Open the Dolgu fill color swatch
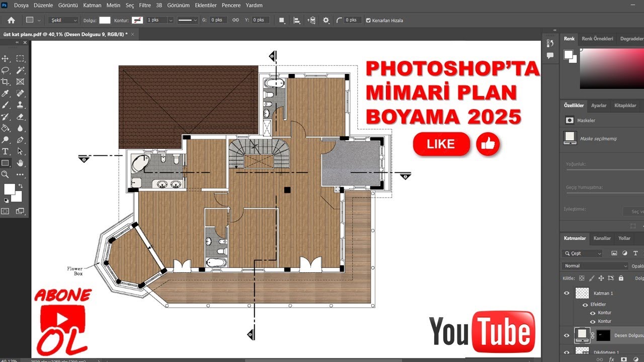 [105, 20]
